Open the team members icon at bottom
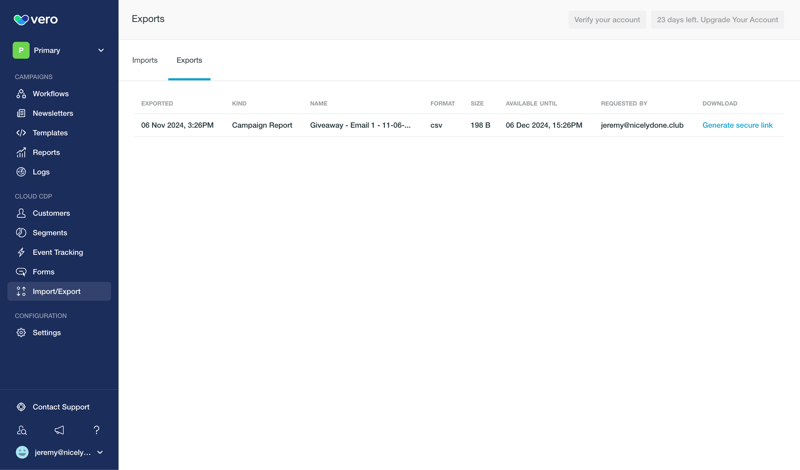The width and height of the screenshot is (800, 470). (x=22, y=430)
